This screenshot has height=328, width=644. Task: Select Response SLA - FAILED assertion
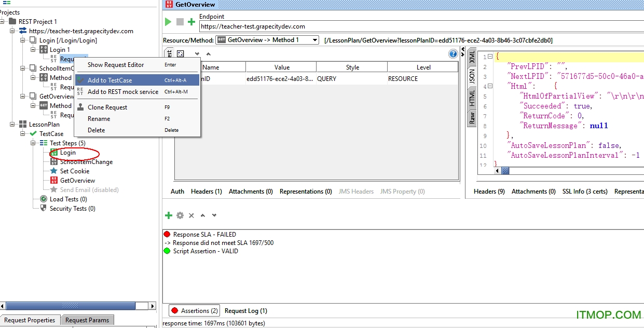pyautogui.click(x=204, y=235)
